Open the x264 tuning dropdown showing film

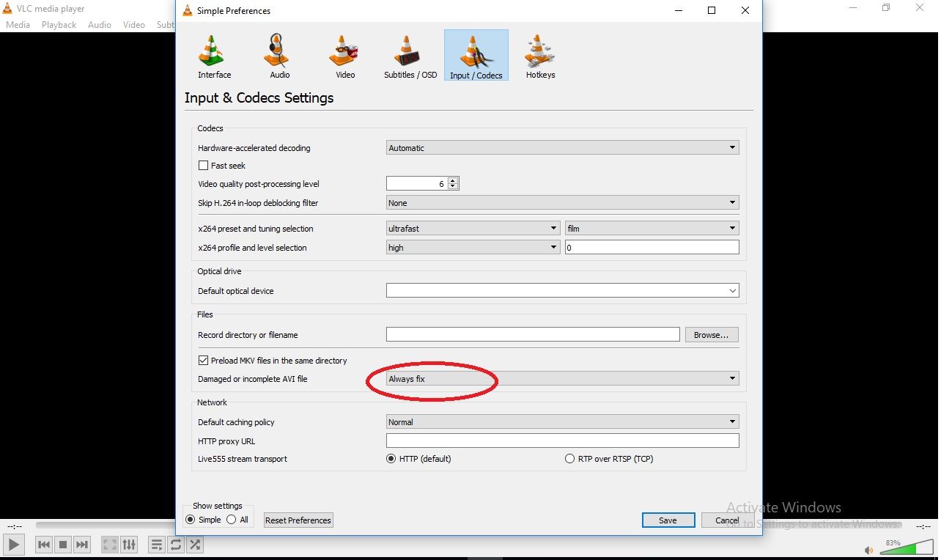(x=652, y=228)
